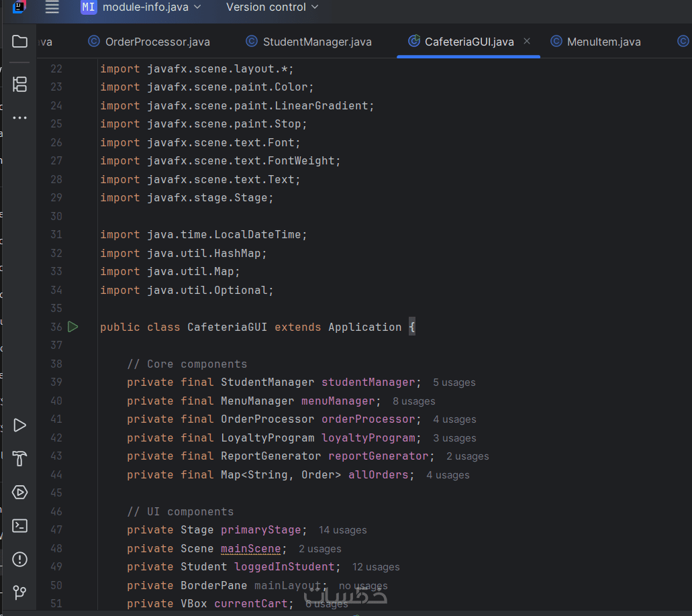Show more tool windows via ellipsis
This screenshot has width=692, height=616.
20,118
